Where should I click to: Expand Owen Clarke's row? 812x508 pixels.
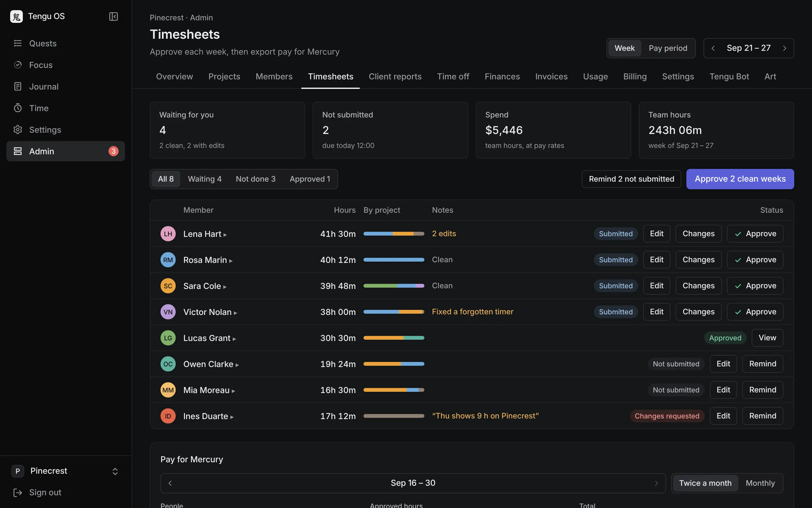[237, 365]
